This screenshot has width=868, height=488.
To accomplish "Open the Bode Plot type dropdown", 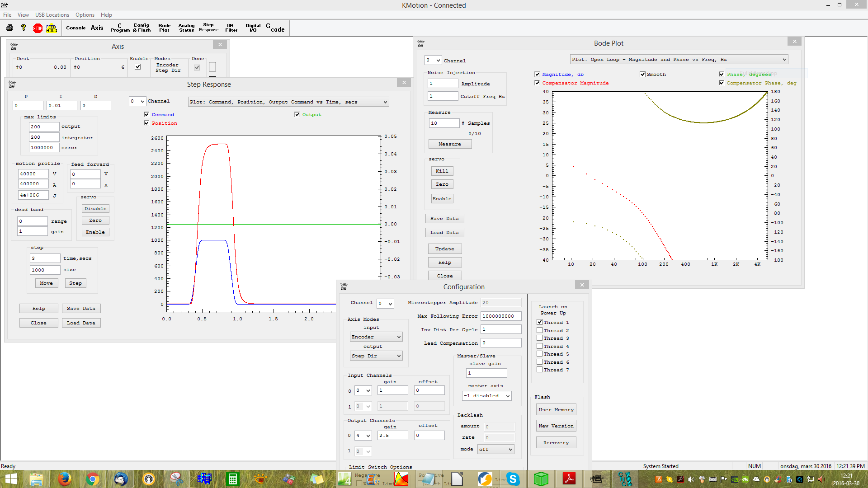I will point(679,60).
